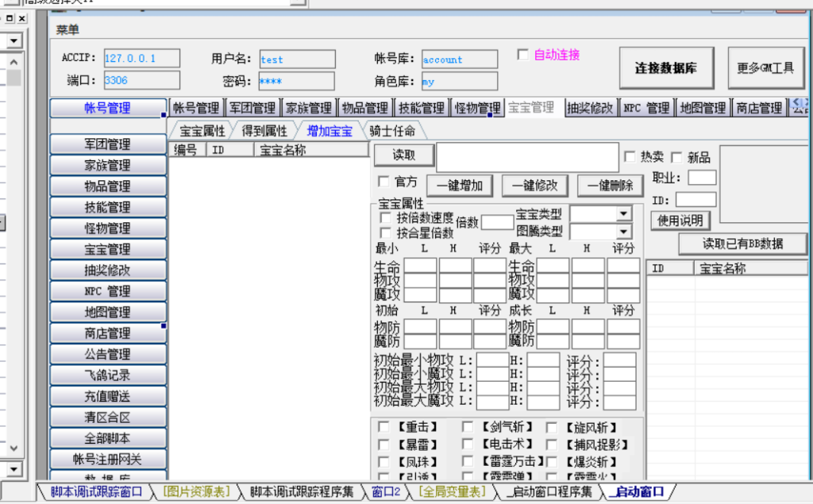The height and width of the screenshot is (504, 813).
Task: Click the 用户名 input field
Action: tap(297, 59)
